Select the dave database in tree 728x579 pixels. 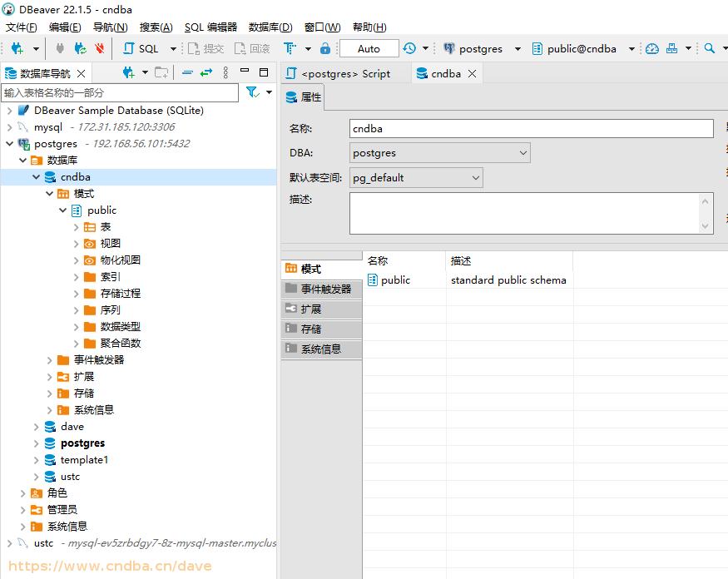tap(65, 426)
